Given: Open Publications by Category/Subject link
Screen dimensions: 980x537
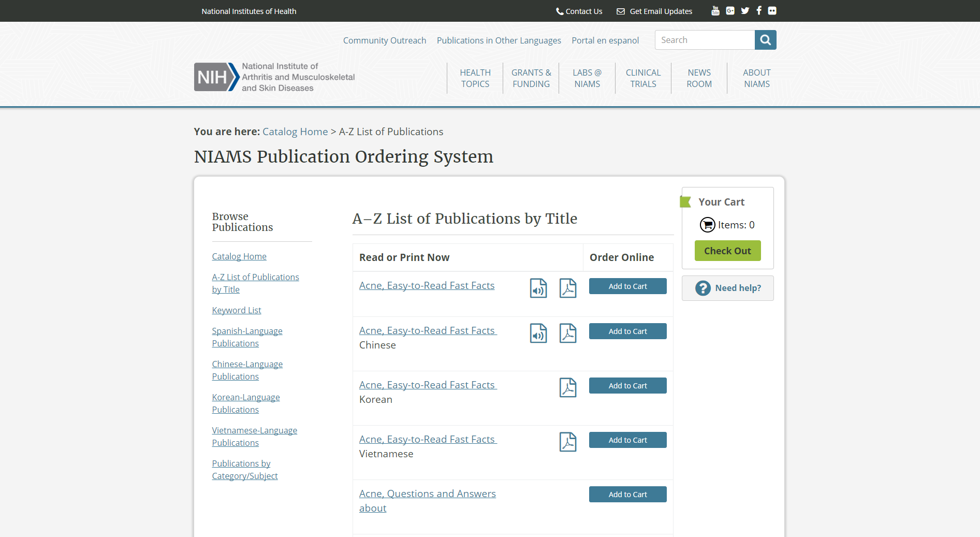Looking at the screenshot, I should [245, 470].
